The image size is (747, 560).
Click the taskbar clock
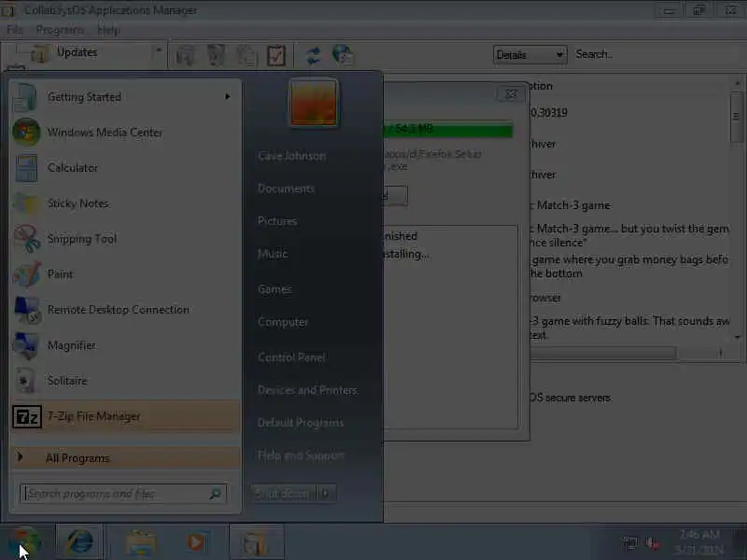pos(698,542)
